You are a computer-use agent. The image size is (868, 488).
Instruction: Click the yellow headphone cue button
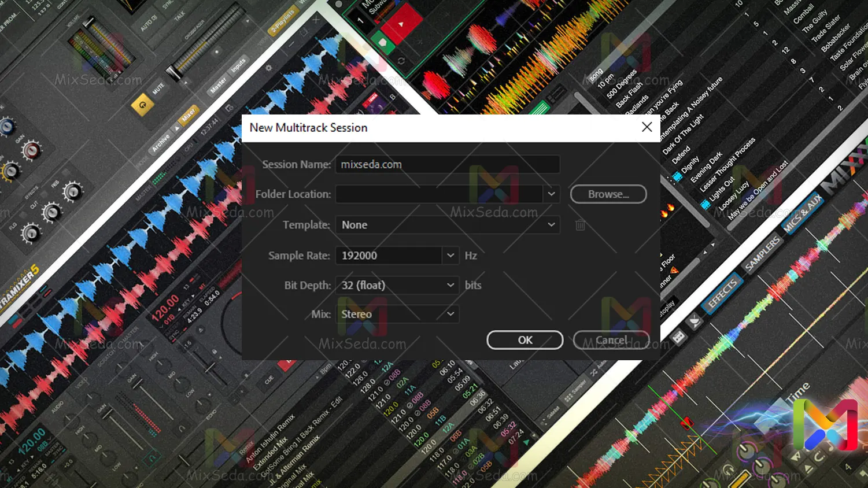tap(142, 105)
